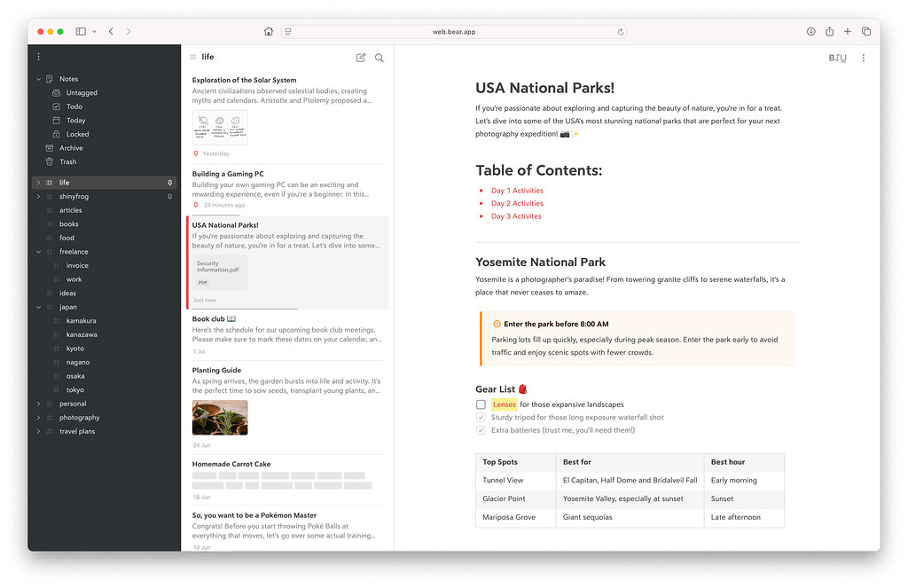Image resolution: width=908 pixels, height=588 pixels.
Task: Select the Locked notes section
Action: [78, 134]
